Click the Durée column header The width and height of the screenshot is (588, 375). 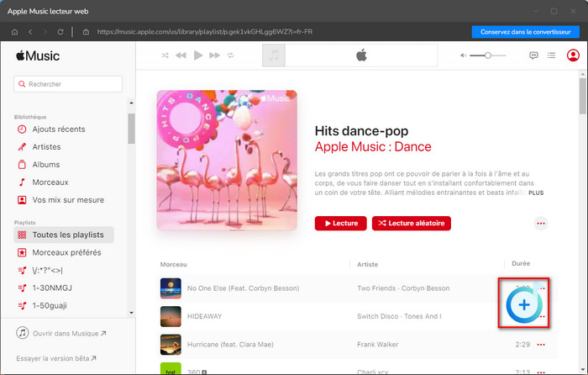(521, 263)
